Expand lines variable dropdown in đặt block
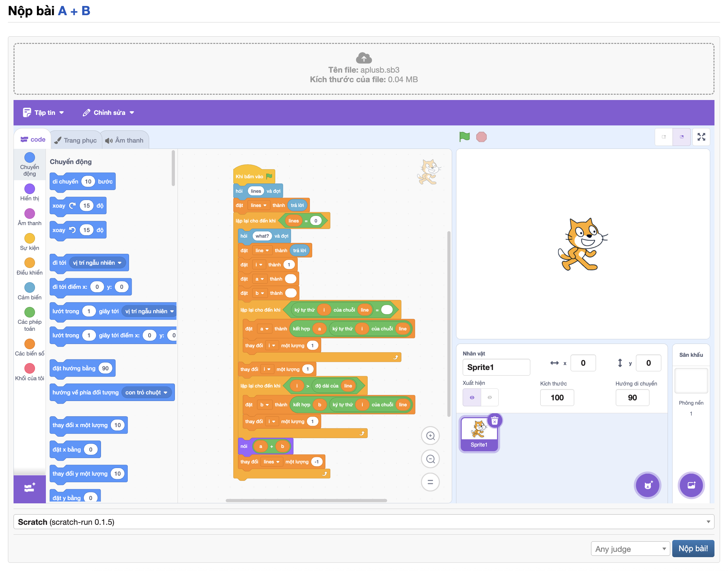The image size is (728, 571). pyautogui.click(x=258, y=205)
